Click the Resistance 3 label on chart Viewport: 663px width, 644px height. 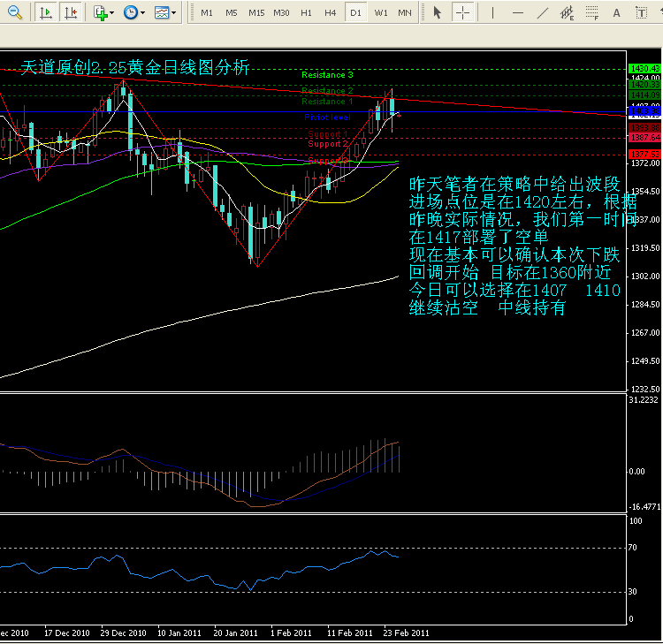(x=327, y=75)
